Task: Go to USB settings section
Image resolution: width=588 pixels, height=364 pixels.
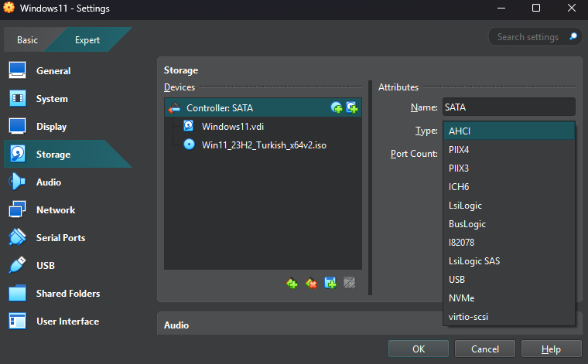Action: coord(46,266)
